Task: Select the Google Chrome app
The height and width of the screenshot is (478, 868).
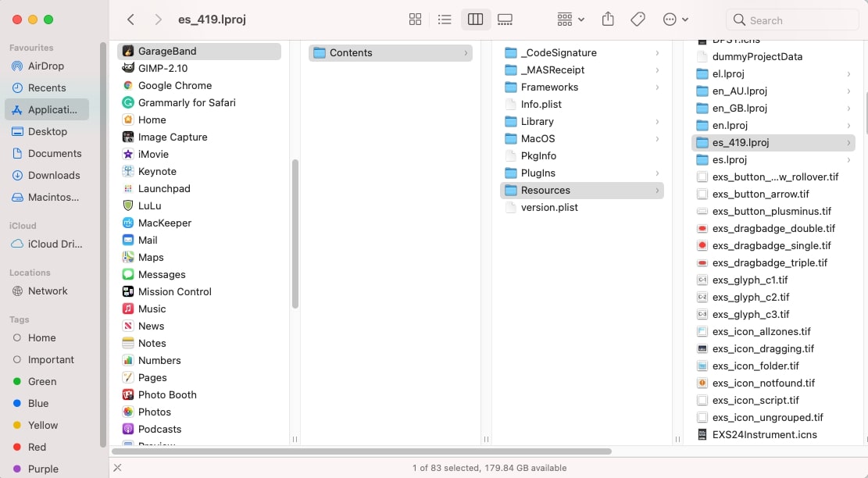Action: point(199,85)
